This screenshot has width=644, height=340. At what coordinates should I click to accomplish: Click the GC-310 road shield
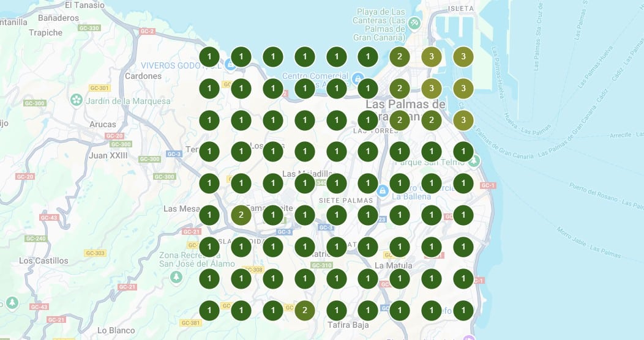[x=321, y=265]
